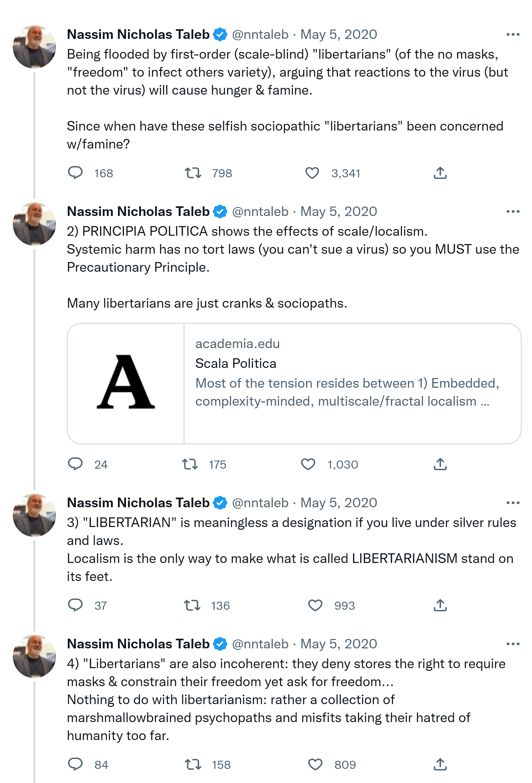This screenshot has height=783, width=532.
Task: Open more options on the silver rules tweet
Action: 512,503
